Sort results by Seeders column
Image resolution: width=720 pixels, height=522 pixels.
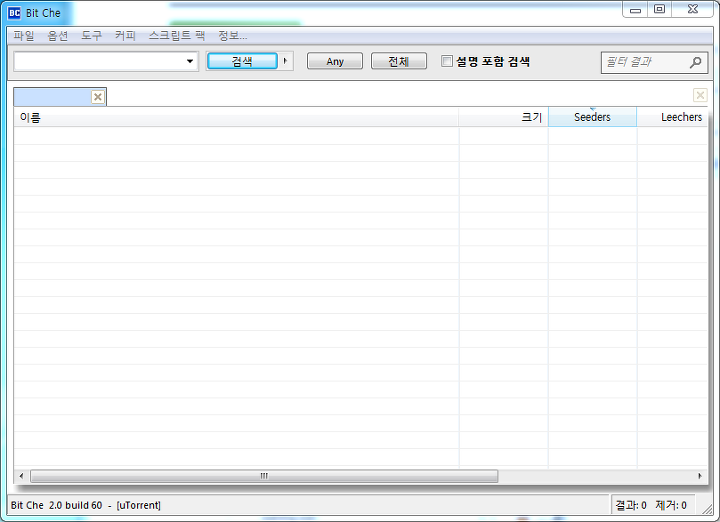[x=592, y=117]
